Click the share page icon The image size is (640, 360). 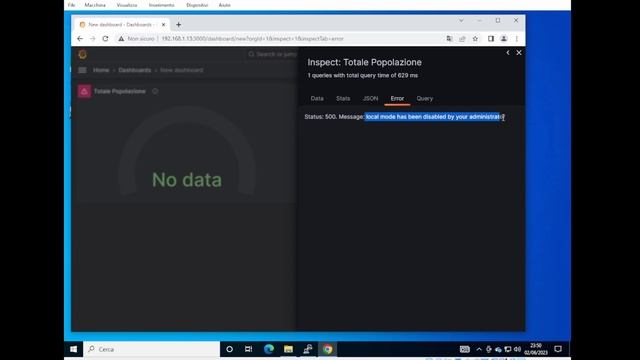click(x=462, y=39)
